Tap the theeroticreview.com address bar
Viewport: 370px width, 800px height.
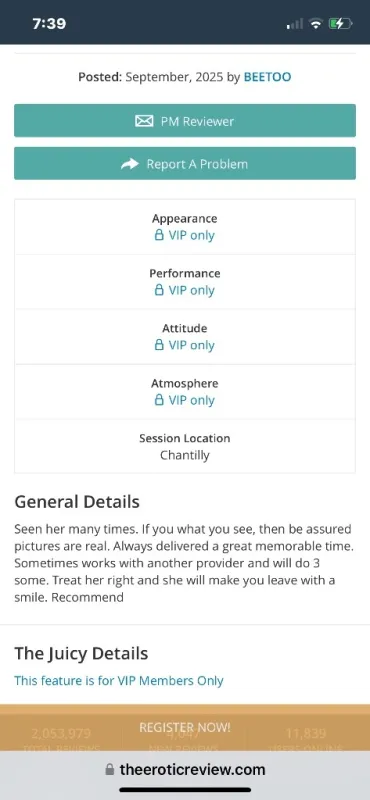[x=185, y=769]
